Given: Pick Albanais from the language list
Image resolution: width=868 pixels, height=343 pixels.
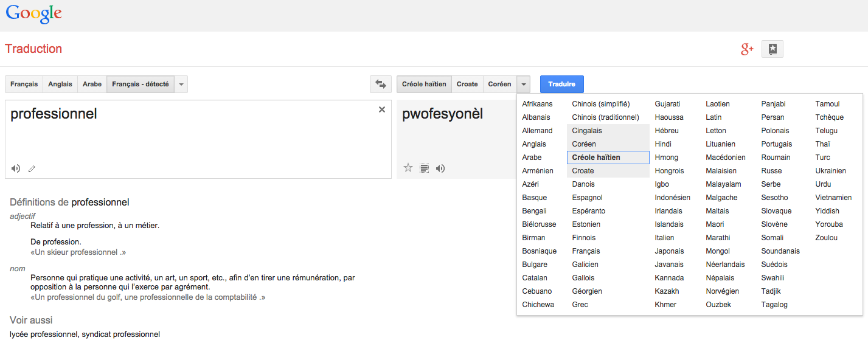Looking at the screenshot, I should (x=536, y=117).
